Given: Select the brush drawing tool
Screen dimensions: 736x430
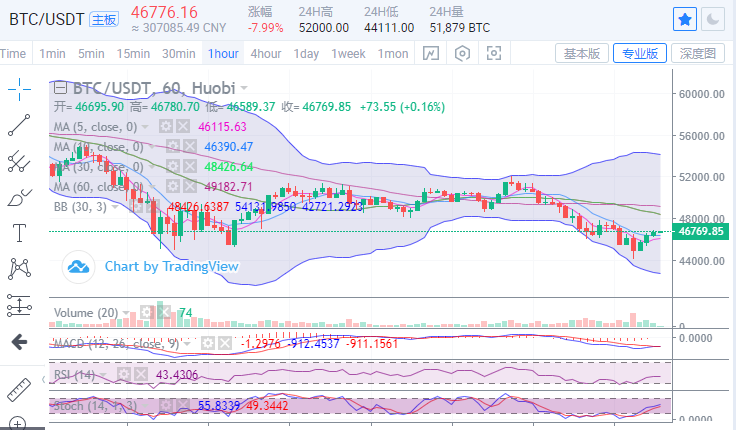Looking at the screenshot, I should click(19, 198).
